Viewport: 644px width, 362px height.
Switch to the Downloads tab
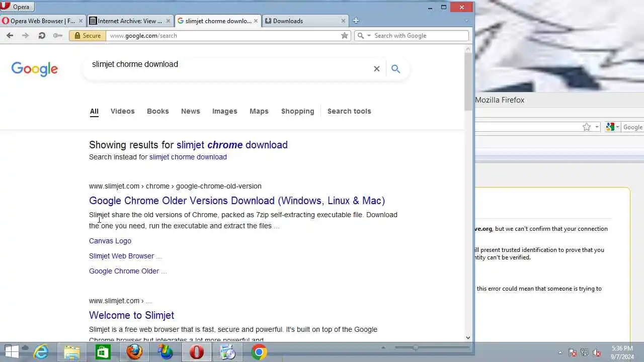pos(305,21)
